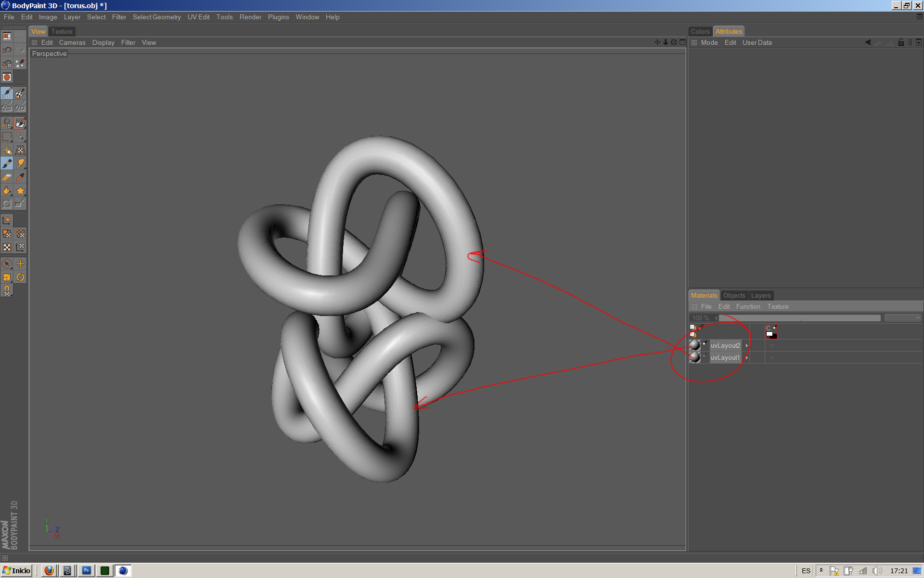Image resolution: width=924 pixels, height=578 pixels.
Task: Click the Inicio start button
Action: [17, 571]
